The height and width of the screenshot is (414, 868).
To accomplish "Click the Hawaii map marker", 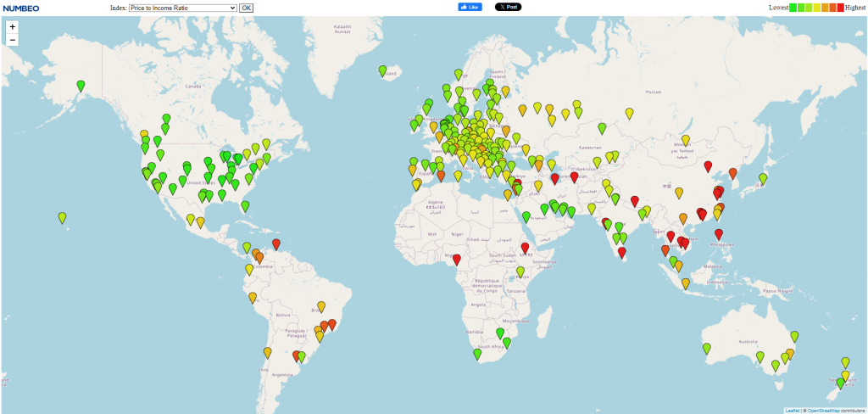I will click(62, 217).
